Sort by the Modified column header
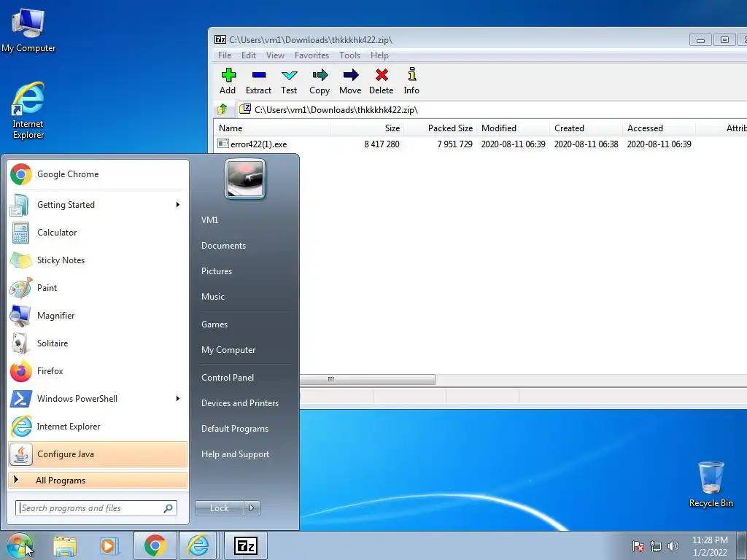This screenshot has width=747, height=560. (x=513, y=128)
